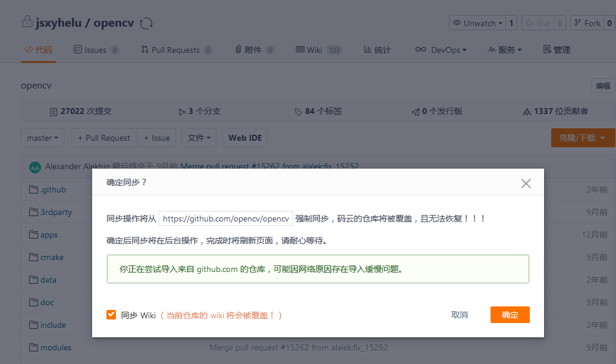The width and height of the screenshot is (616, 364).
Task: Click the private repository lock icon
Action: tap(27, 21)
